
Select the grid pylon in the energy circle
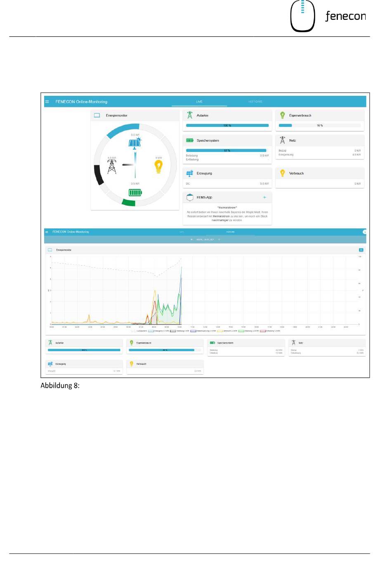point(112,166)
